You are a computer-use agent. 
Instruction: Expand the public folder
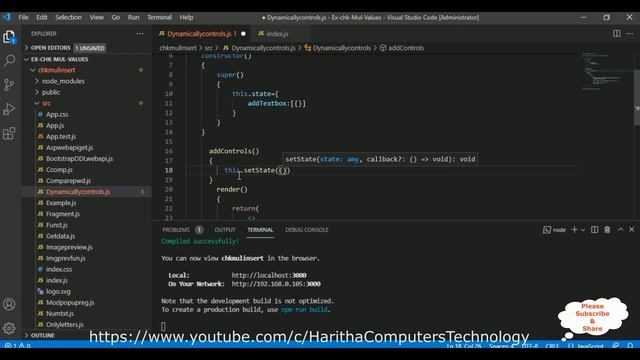[x=87, y=92]
